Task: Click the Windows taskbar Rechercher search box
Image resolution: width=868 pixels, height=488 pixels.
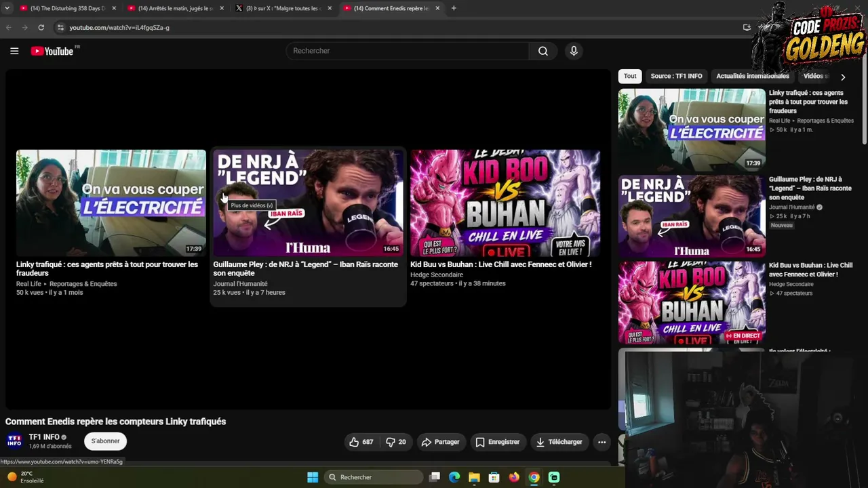Action: tap(374, 477)
